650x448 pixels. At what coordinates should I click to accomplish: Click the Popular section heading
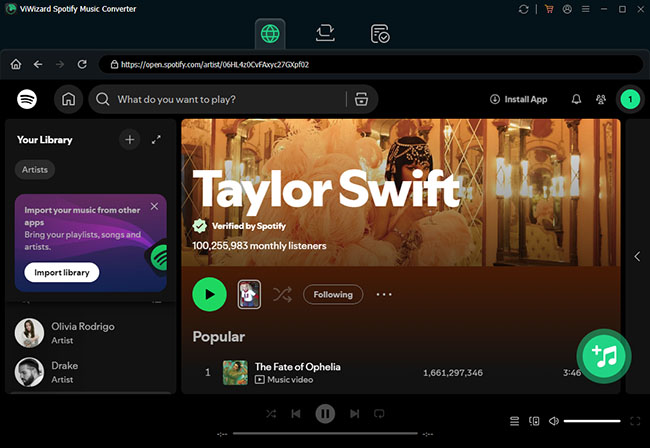pos(219,337)
